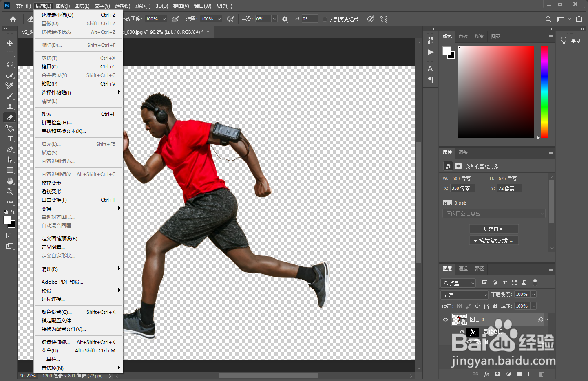Open smoothing options gear icon
The width and height of the screenshot is (588, 381).
[x=285, y=19]
